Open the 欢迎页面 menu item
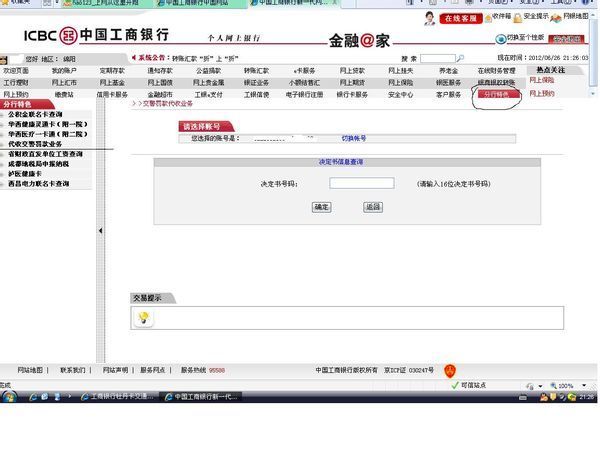The image size is (600, 450). (x=16, y=71)
